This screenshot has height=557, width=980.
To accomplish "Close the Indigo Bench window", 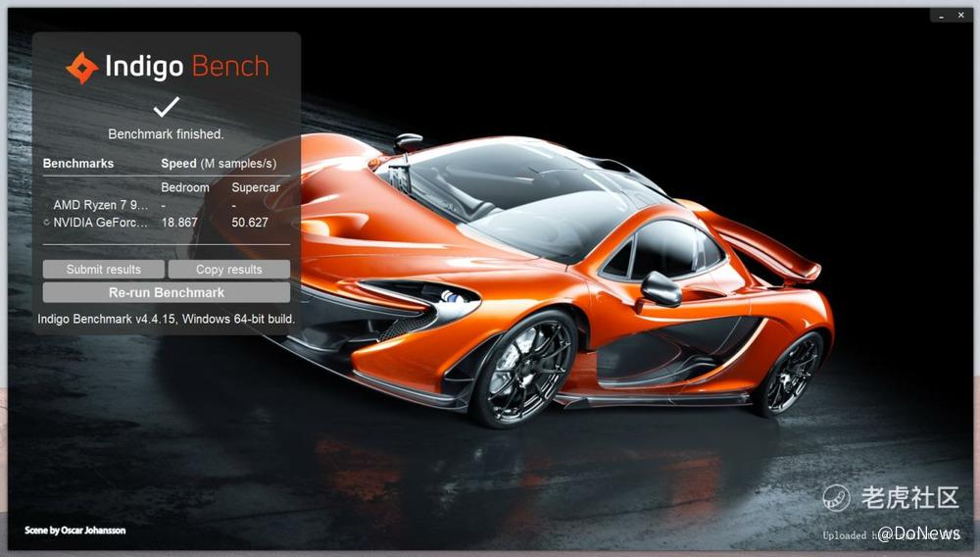I will pyautogui.click(x=960, y=15).
